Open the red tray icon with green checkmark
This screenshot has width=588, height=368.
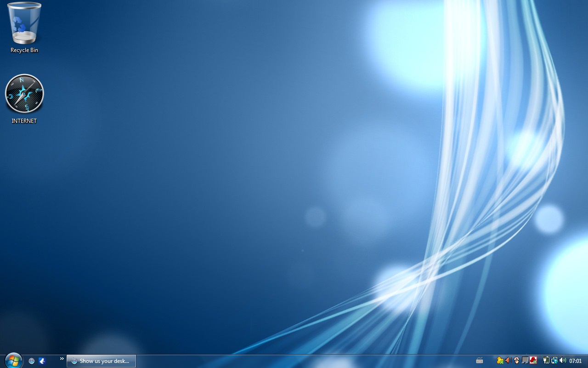pos(533,361)
